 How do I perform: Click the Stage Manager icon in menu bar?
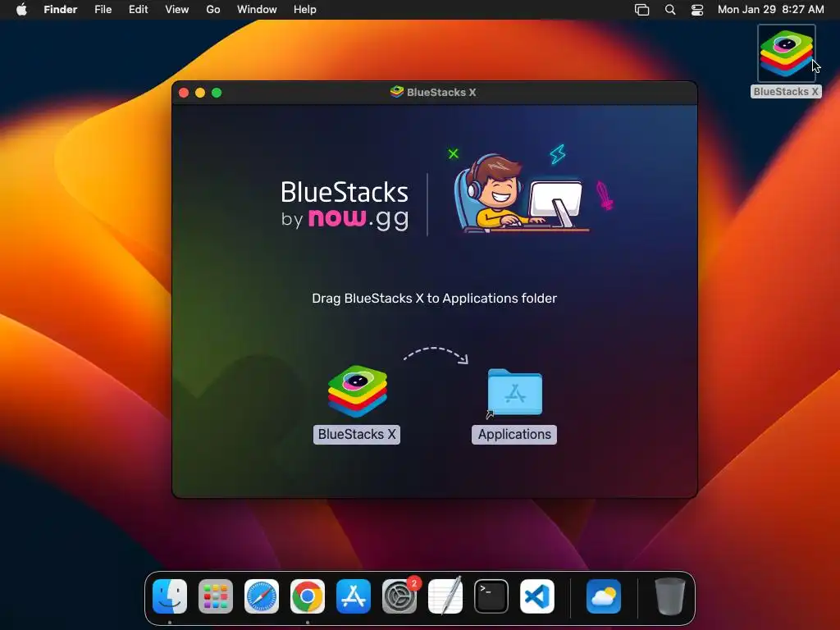pos(641,10)
